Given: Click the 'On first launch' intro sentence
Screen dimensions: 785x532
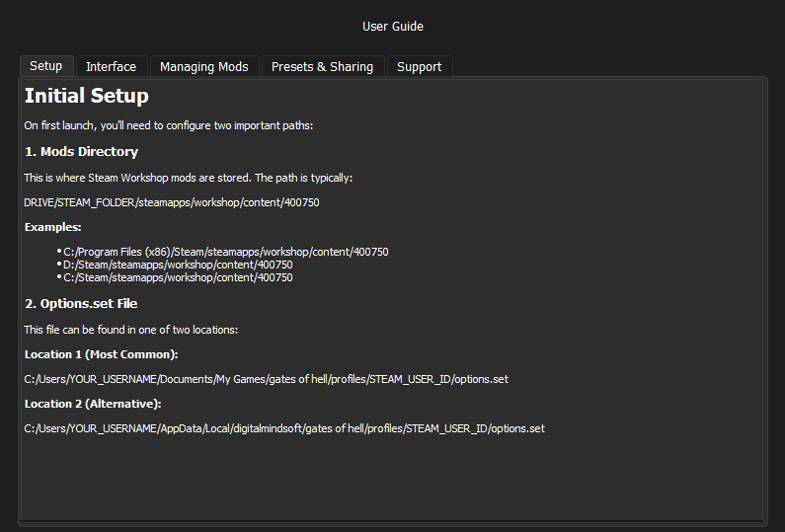Looking at the screenshot, I should [168, 126].
